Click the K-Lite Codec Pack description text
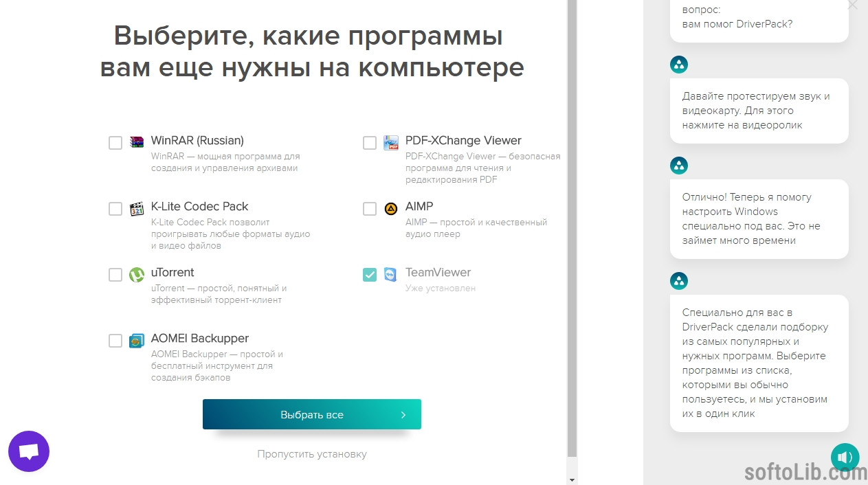Viewport: 868px width, 485px height. point(231,234)
